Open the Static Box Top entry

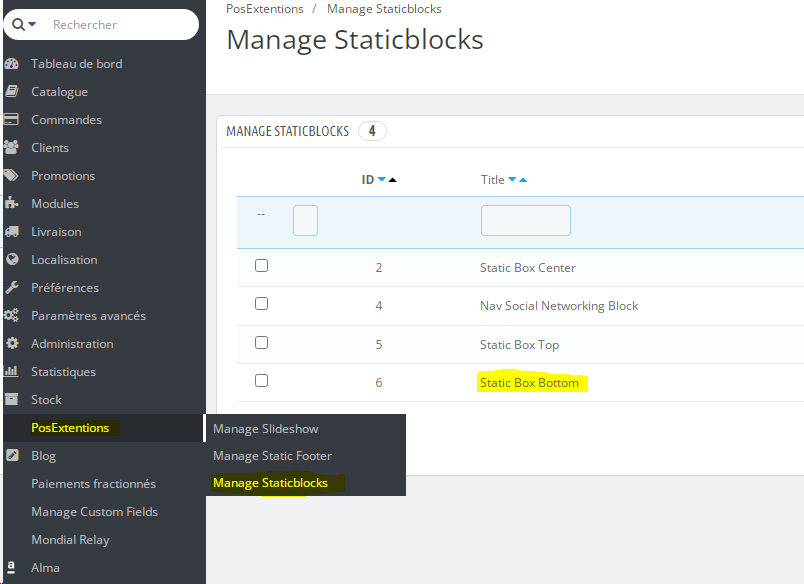click(x=519, y=345)
